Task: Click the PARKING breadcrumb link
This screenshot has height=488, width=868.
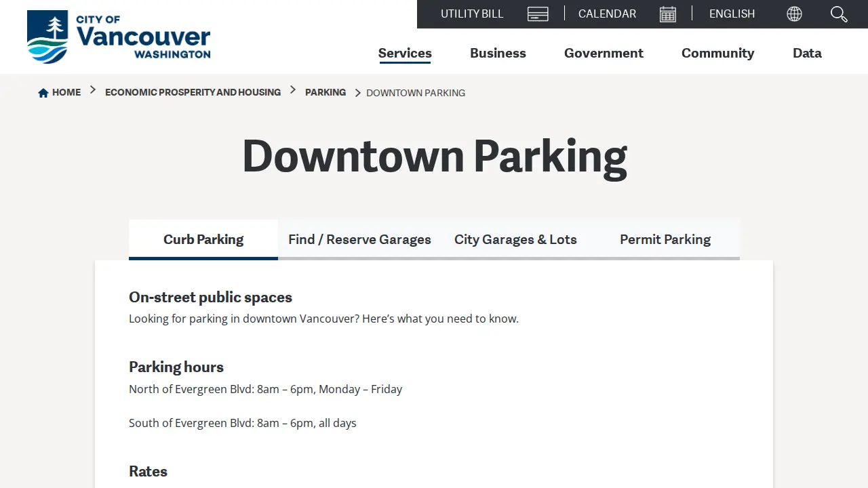Action: [x=325, y=92]
